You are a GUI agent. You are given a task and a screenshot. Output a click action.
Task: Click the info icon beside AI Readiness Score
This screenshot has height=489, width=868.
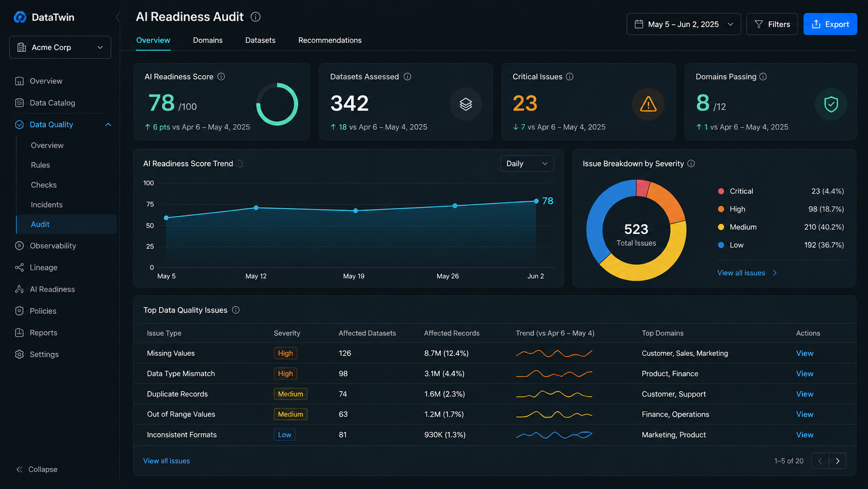[221, 76]
